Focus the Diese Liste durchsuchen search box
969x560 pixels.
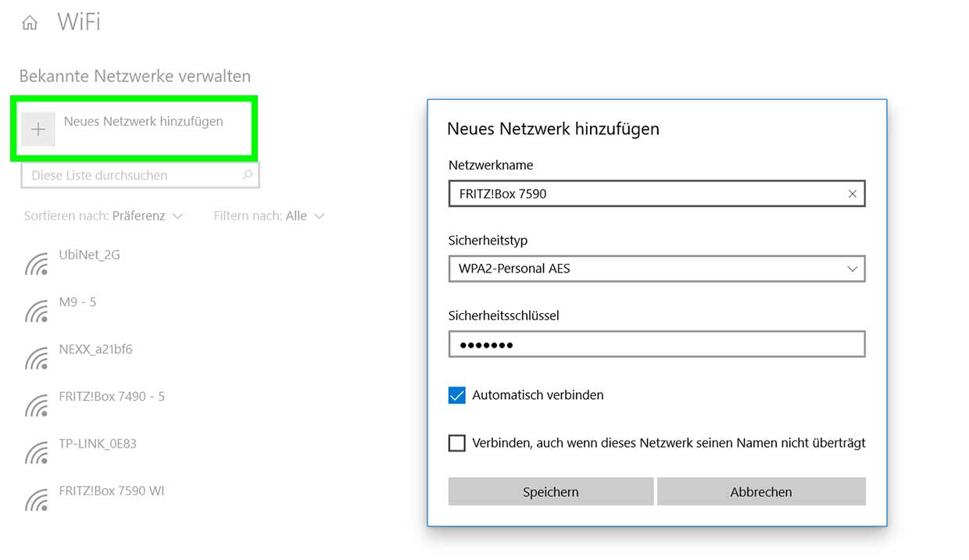140,175
